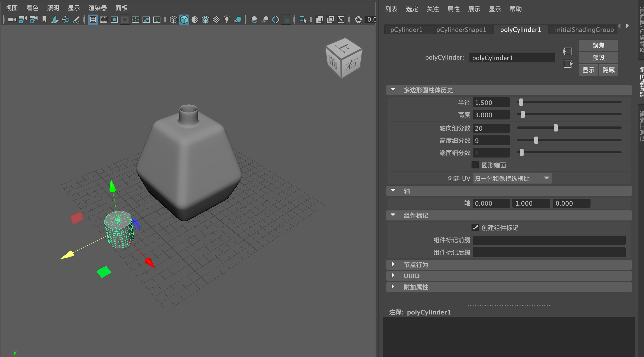Toggle the film gate icon
Image resolution: width=644 pixels, height=357 pixels.
click(104, 20)
